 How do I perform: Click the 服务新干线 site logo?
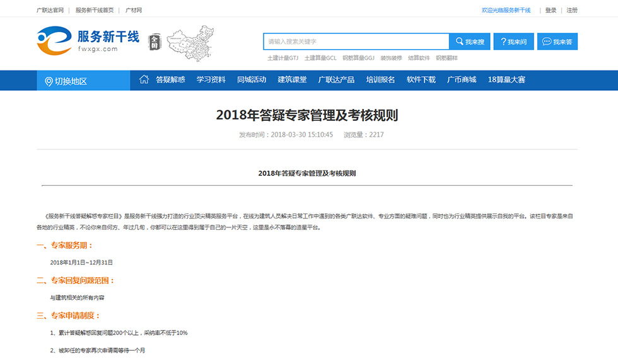pyautogui.click(x=88, y=41)
